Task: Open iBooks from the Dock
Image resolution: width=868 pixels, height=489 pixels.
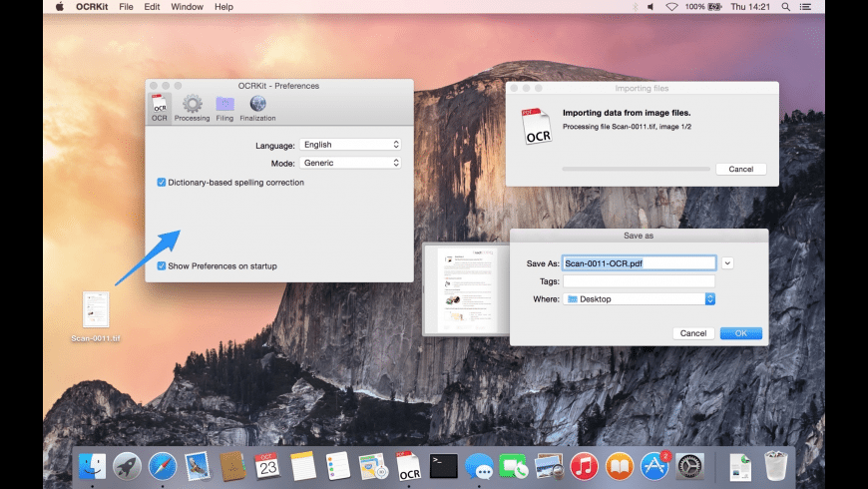Action: pyautogui.click(x=620, y=466)
